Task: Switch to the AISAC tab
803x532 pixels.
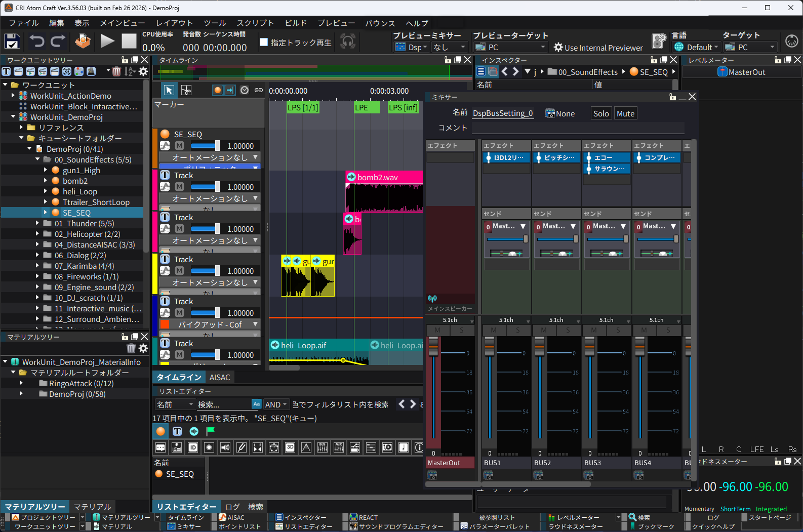Action: [220, 377]
